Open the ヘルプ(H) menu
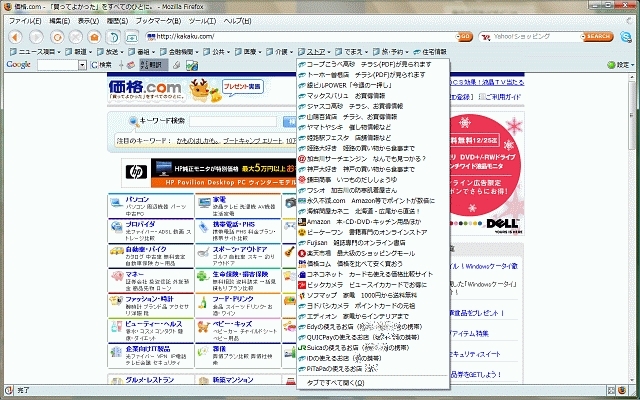Screen dimensions: 640x400 [x=238, y=21]
